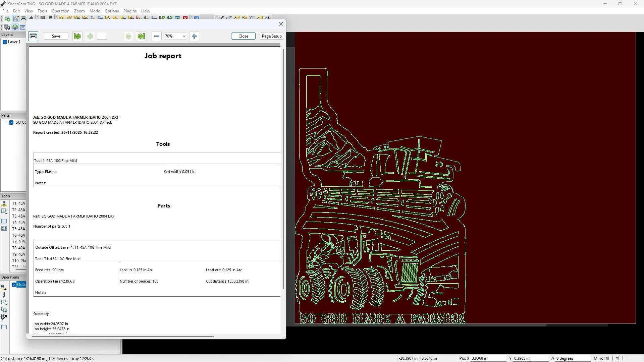Go to the last report page
The image size is (644, 362).
(141, 36)
